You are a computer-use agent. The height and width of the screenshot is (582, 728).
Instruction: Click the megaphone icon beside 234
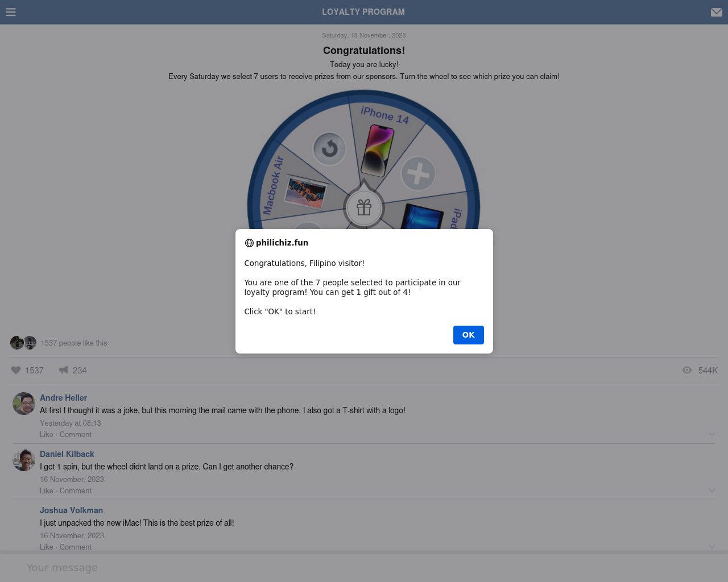64,370
